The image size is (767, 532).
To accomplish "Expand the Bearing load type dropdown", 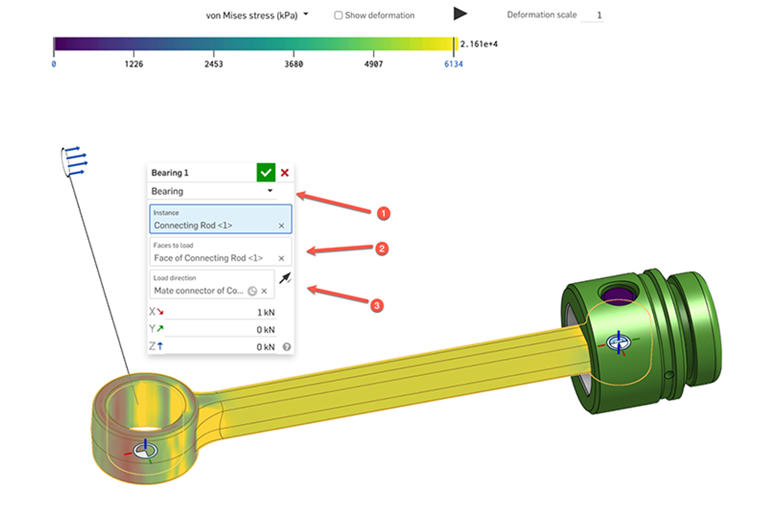I will pos(270,191).
